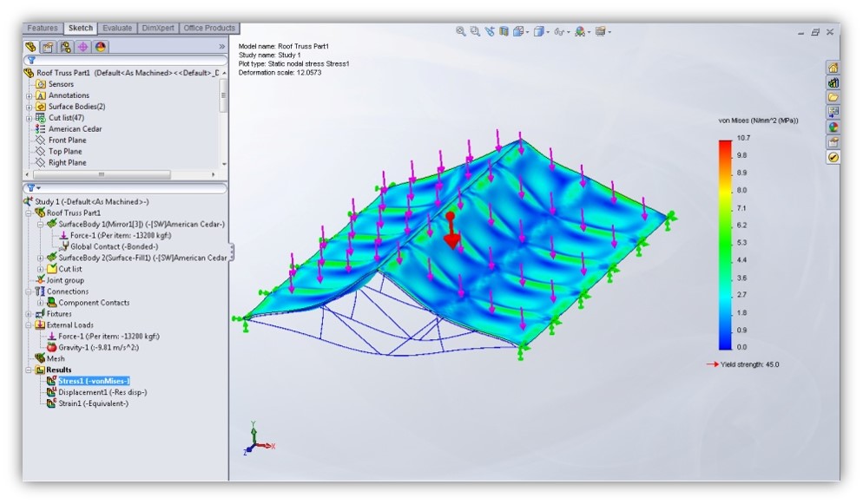The height and width of the screenshot is (504, 863).
Task: Click the View Orientation icon
Action: pyautogui.click(x=518, y=32)
